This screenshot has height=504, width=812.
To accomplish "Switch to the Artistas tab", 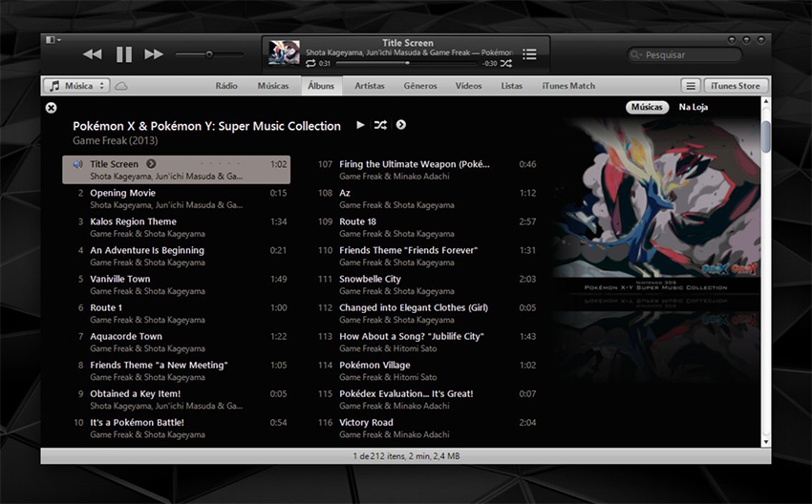I will [x=370, y=86].
